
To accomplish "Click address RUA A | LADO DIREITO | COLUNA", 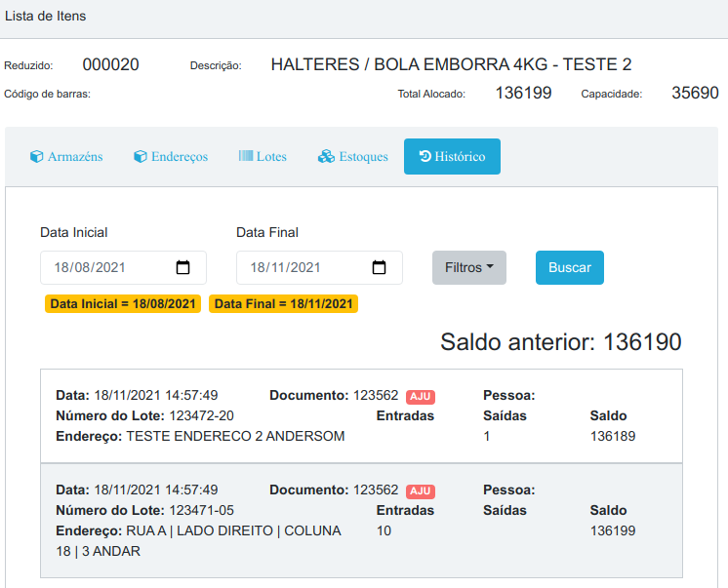I will click(233, 530).
